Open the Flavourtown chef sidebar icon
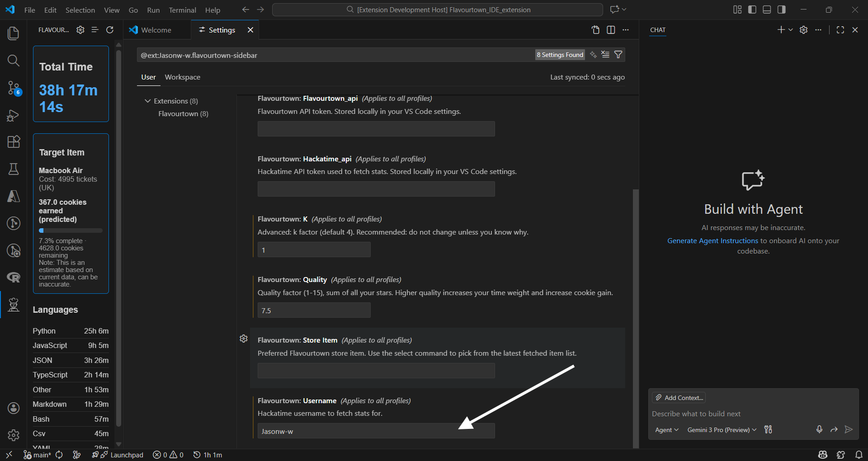 pos(14,305)
